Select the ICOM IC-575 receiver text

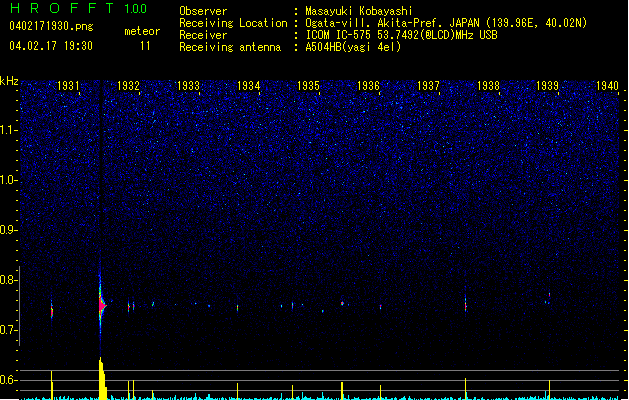pyautogui.click(x=402, y=35)
